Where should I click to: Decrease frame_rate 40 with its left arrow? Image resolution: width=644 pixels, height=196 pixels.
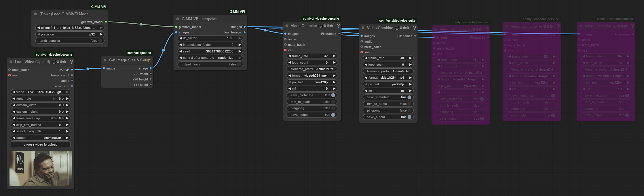(x=366, y=58)
